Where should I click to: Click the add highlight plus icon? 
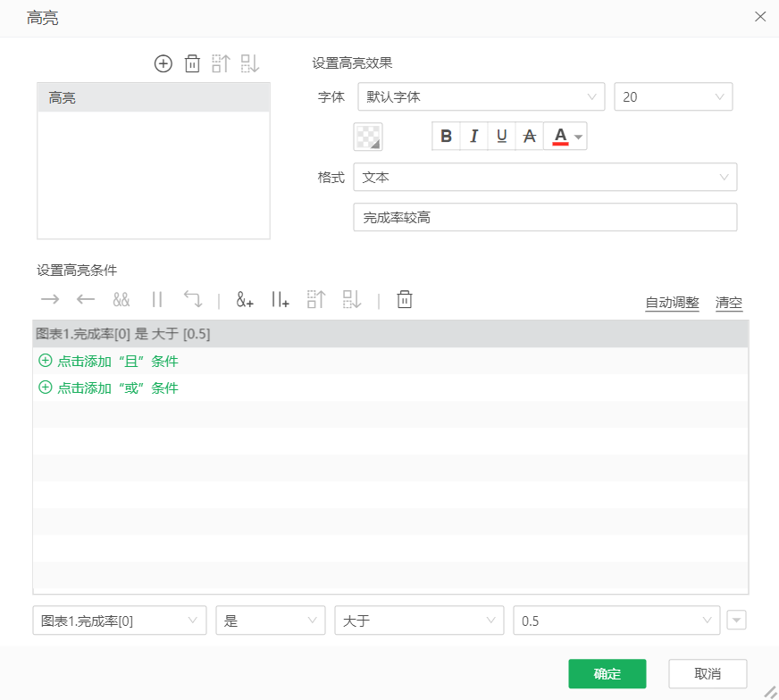point(163,63)
